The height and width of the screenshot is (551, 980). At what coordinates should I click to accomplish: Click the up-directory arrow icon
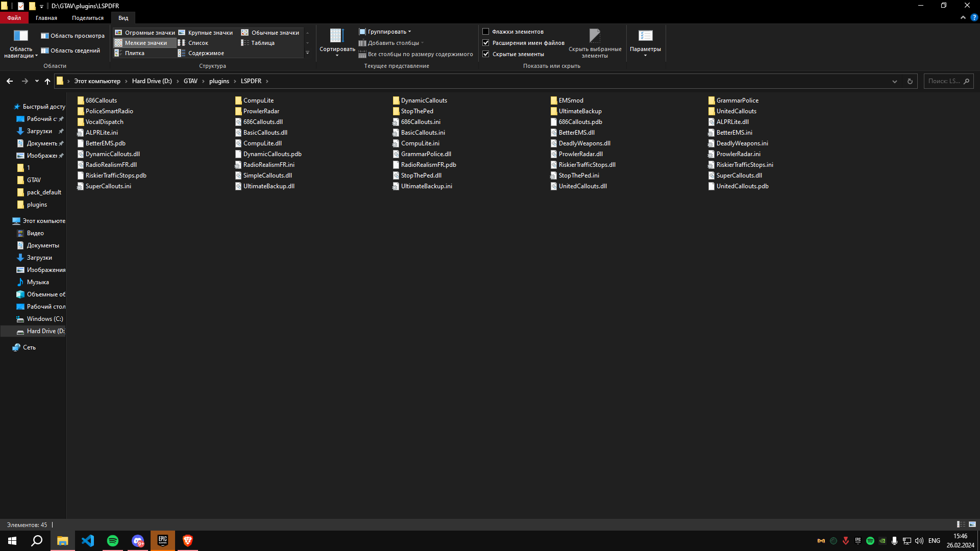click(x=47, y=81)
